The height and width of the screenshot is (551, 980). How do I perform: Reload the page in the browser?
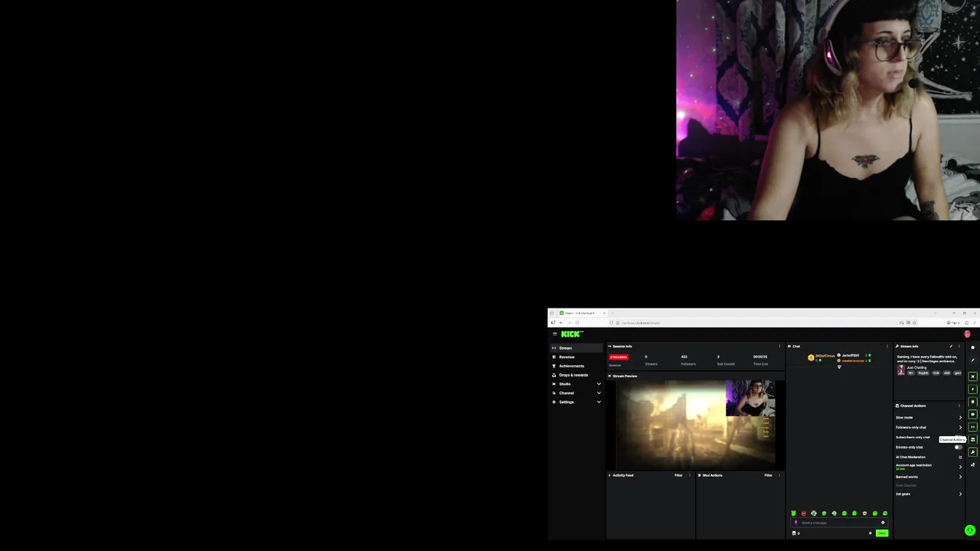coord(577,322)
